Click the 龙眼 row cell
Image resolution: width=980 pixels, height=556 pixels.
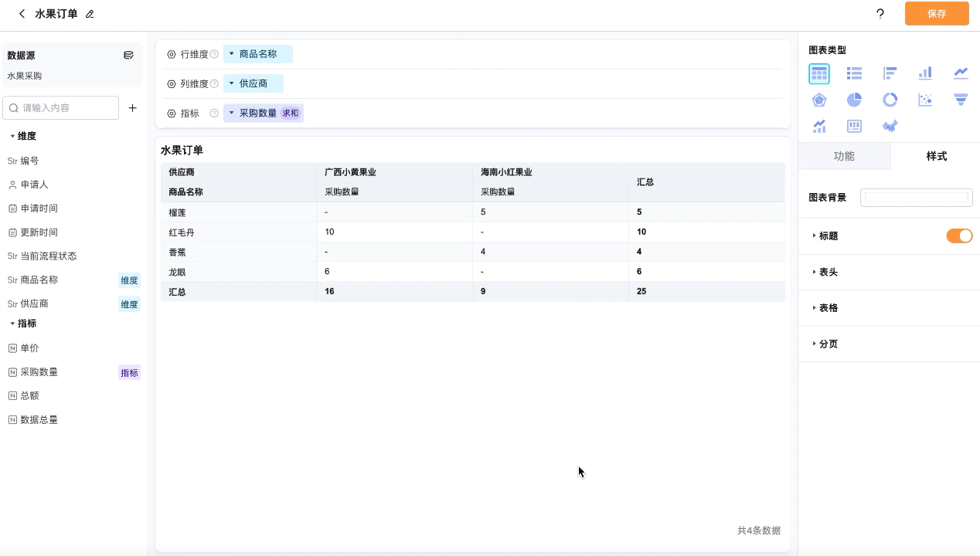click(x=239, y=273)
